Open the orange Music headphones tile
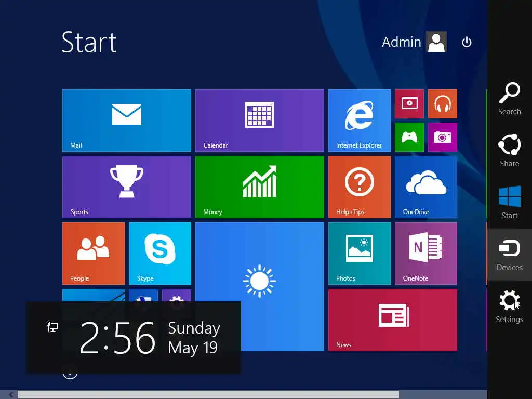Screen dimensions: 532x399 coord(443,104)
